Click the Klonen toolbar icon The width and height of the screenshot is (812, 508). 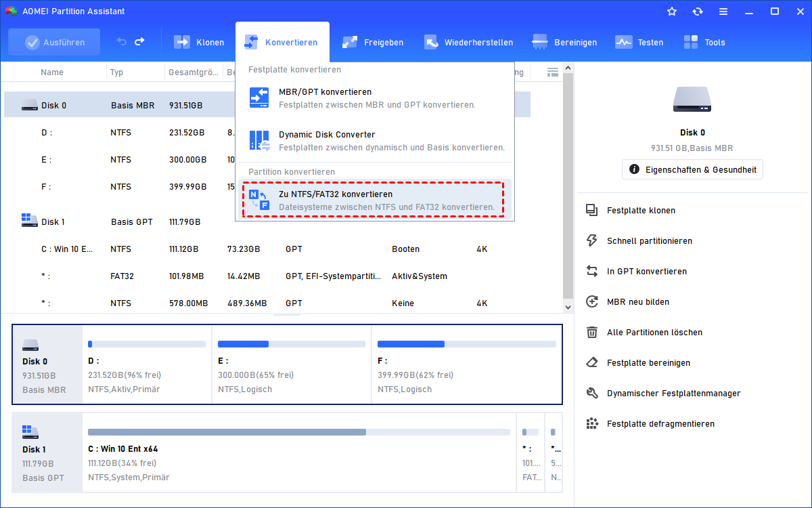182,42
